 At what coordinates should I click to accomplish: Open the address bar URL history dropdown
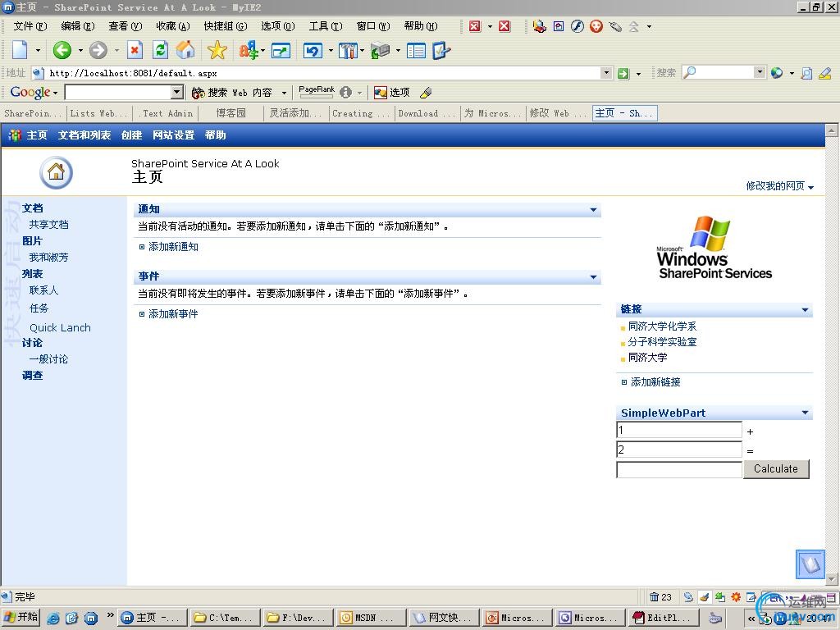(x=606, y=73)
